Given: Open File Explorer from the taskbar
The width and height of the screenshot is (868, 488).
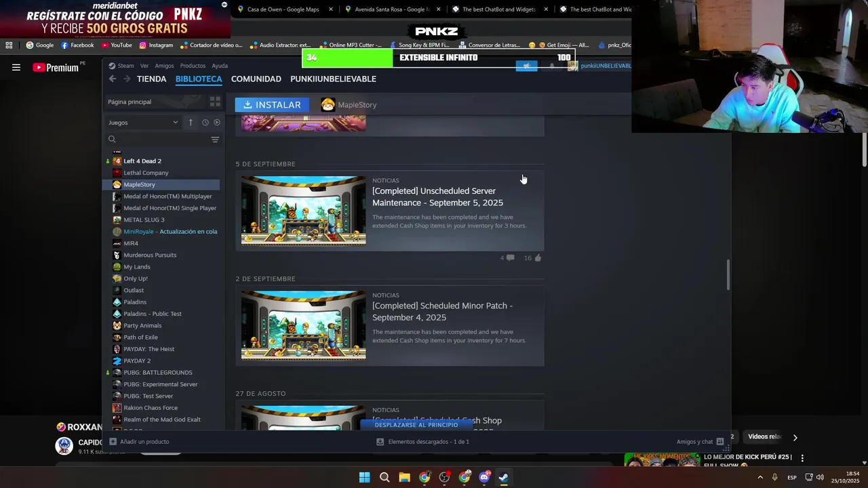Looking at the screenshot, I should 404,477.
